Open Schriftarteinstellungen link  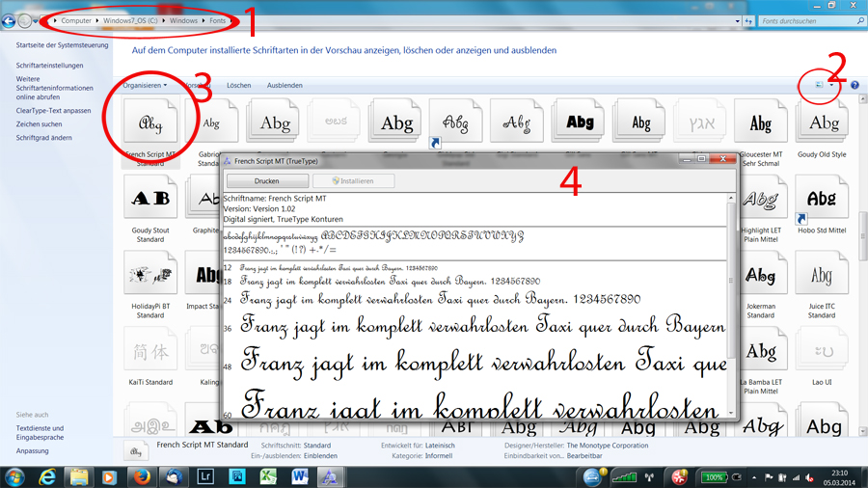pyautogui.click(x=49, y=66)
